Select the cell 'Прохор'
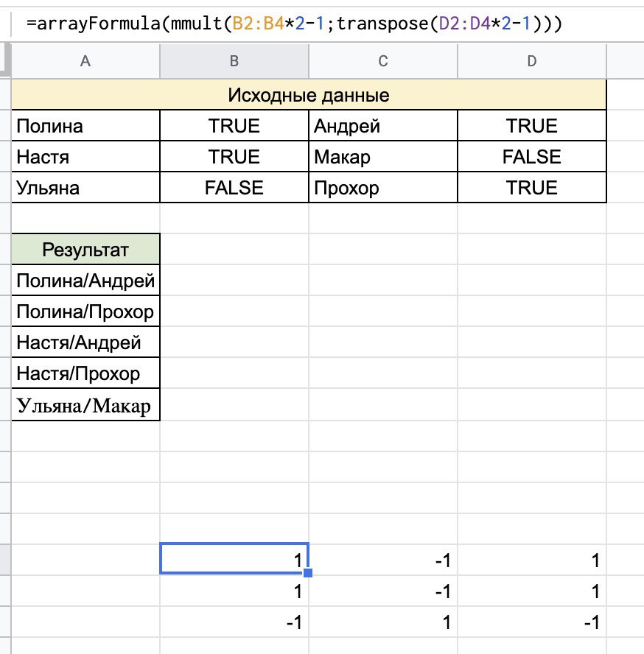 click(x=383, y=187)
